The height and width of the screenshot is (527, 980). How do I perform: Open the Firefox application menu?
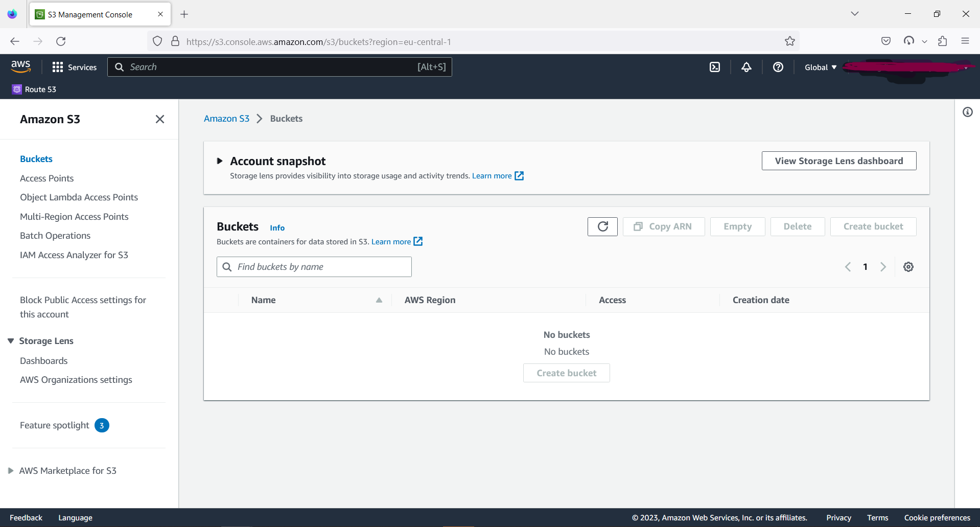pyautogui.click(x=965, y=41)
